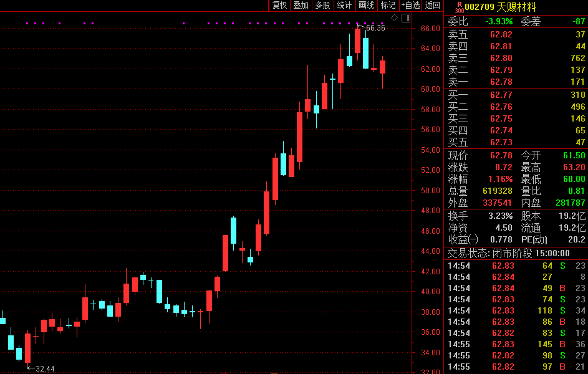This screenshot has height=374, width=588.
Task: Click the 标记 mark button
Action: tap(388, 6)
